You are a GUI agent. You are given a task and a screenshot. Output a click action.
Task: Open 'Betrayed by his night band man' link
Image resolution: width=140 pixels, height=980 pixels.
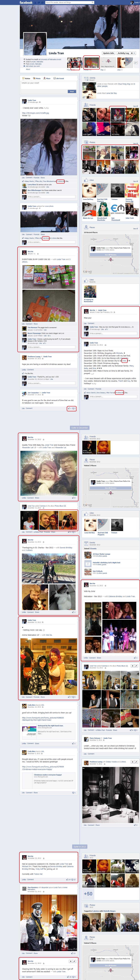pyautogui.click(x=51, y=726)
